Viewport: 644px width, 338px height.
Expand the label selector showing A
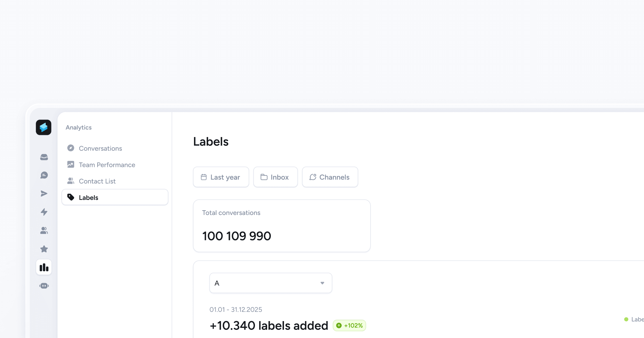271,283
